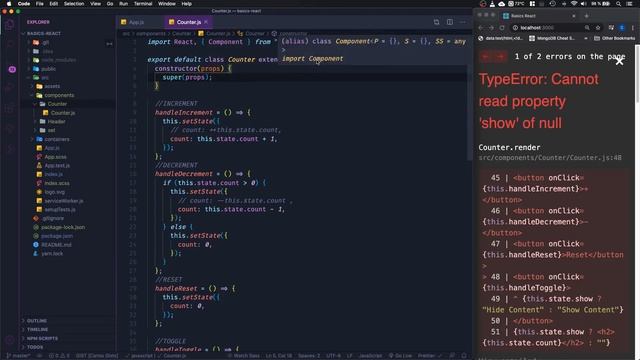
Task: Show the previous error with red left arrow
Action: [486, 57]
